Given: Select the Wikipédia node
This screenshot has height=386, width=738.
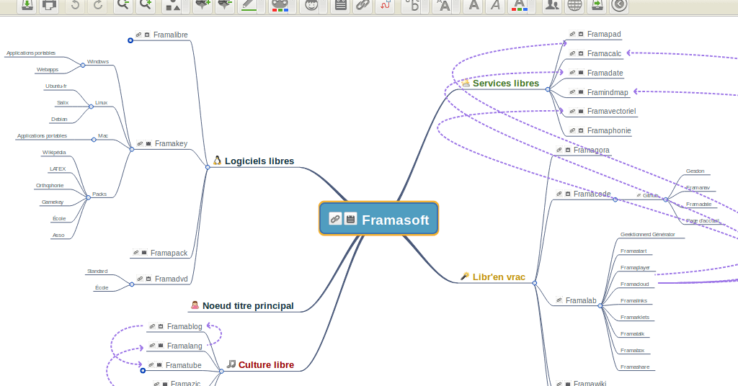Looking at the screenshot, I should click(x=54, y=152).
